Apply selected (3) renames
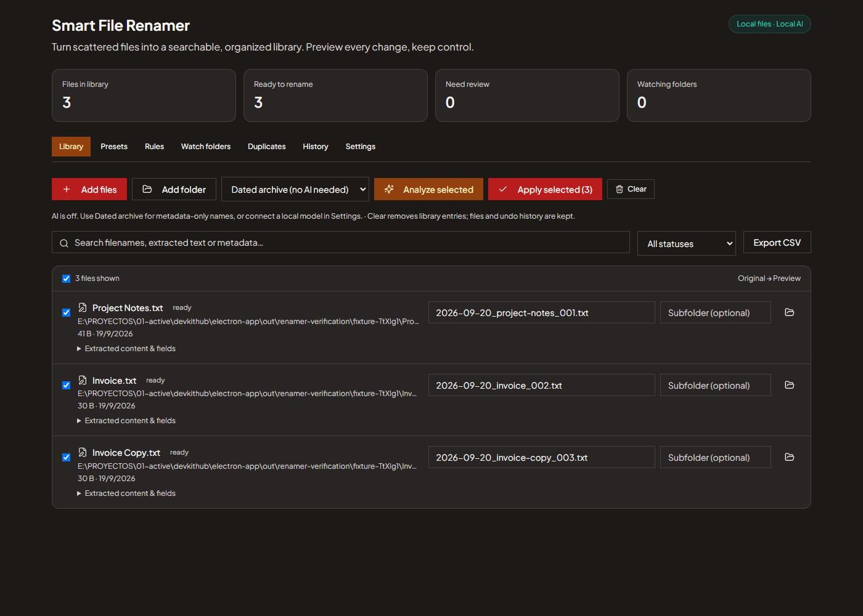 pyautogui.click(x=545, y=189)
